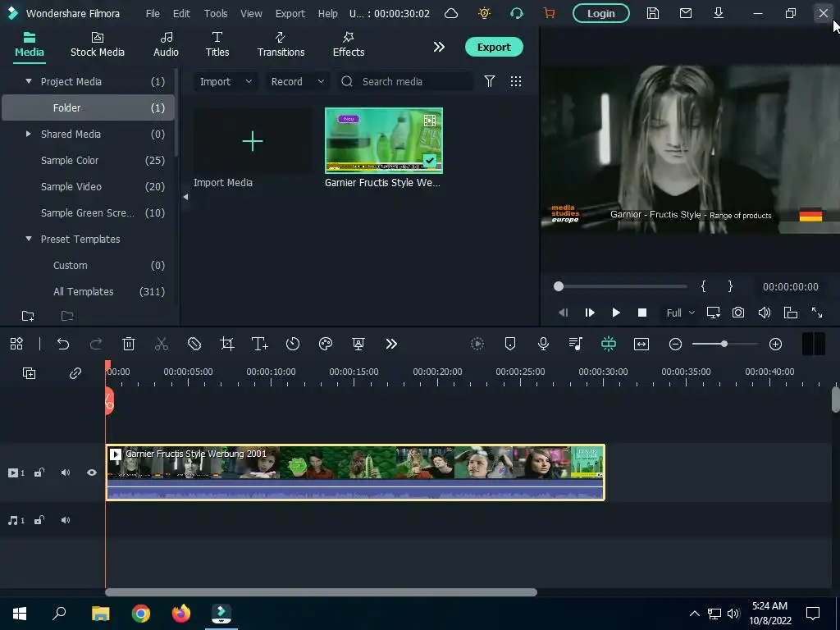
Task: Open the Color palette tool
Action: click(x=326, y=344)
